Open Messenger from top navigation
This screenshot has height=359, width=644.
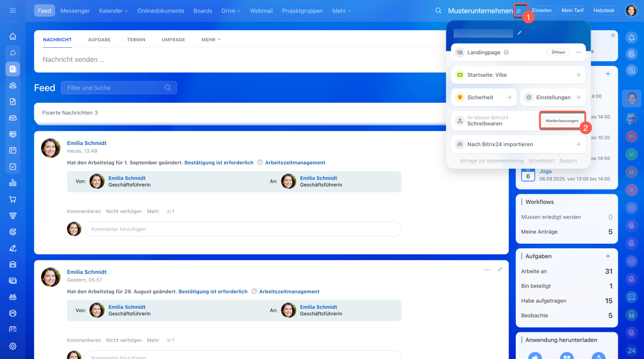(x=75, y=11)
